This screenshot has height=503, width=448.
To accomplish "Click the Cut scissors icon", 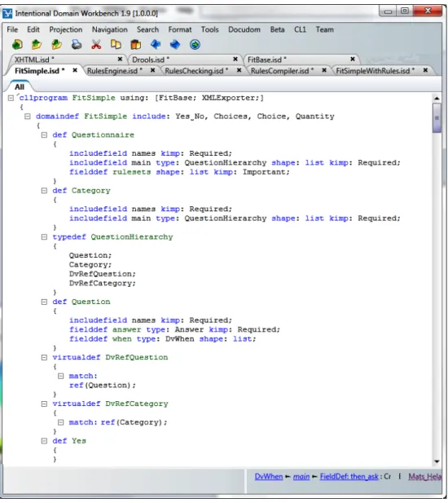I will [x=96, y=45].
